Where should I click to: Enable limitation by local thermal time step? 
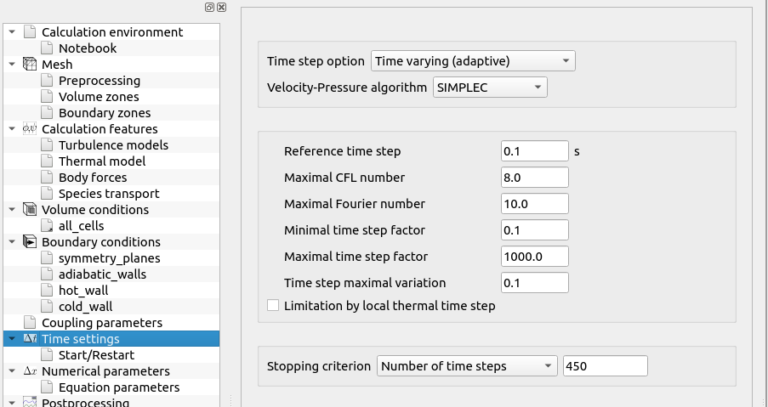[273, 305]
